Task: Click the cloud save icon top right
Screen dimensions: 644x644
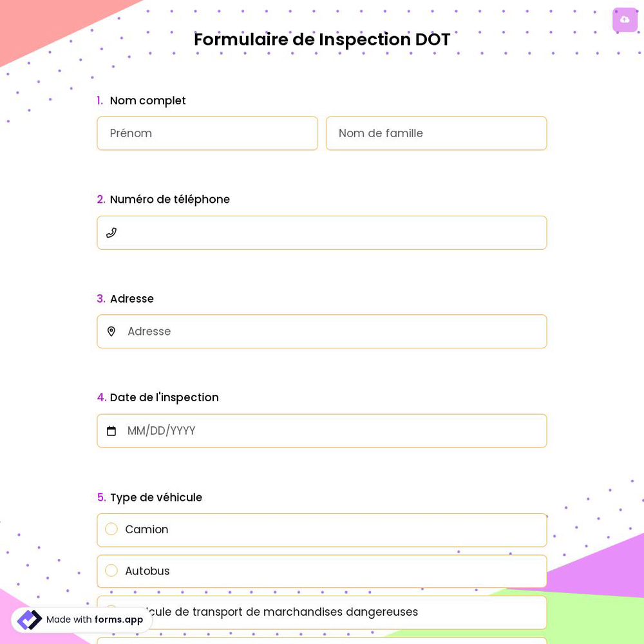Action: pos(625,19)
